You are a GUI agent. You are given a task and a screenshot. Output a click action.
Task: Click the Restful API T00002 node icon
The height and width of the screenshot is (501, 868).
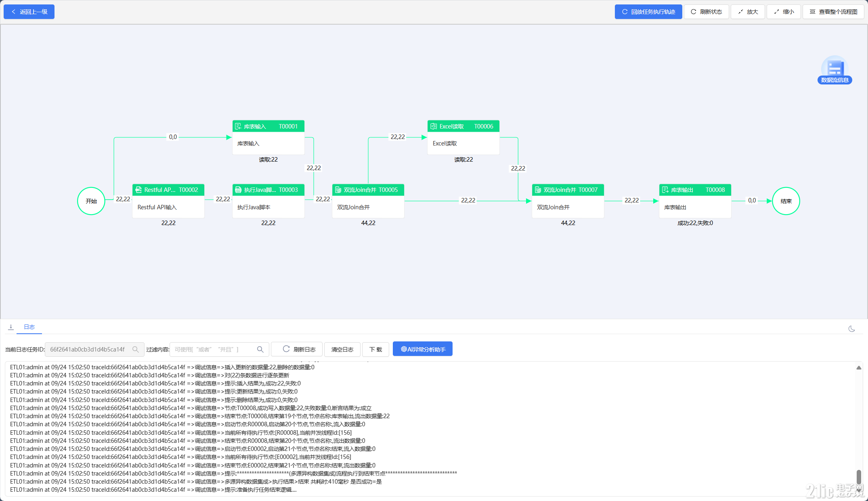point(138,190)
